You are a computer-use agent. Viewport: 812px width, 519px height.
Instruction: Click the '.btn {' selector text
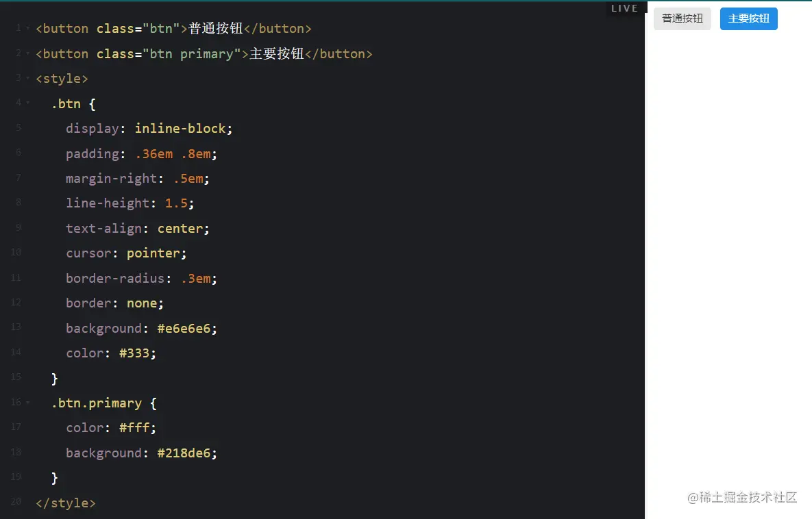[73, 103]
